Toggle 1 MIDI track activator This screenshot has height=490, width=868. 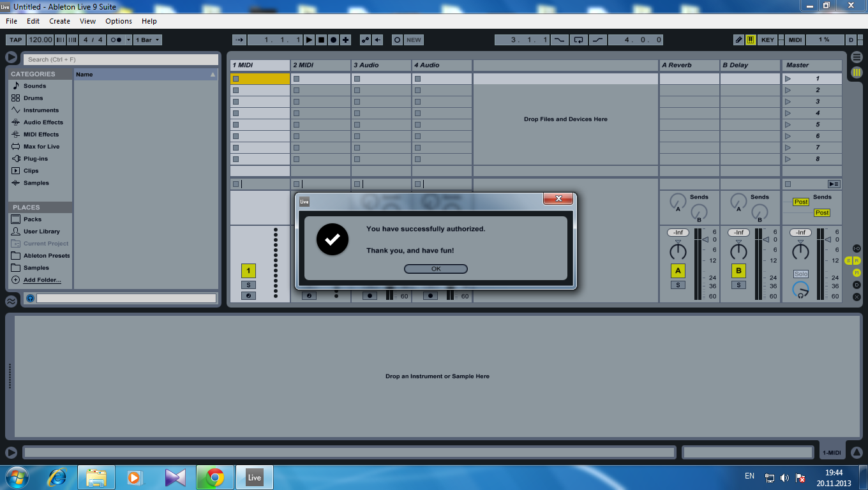[x=248, y=271]
